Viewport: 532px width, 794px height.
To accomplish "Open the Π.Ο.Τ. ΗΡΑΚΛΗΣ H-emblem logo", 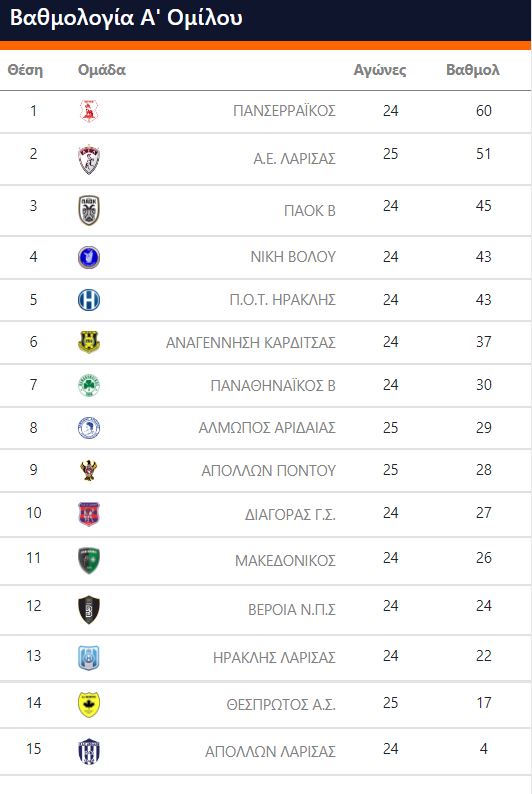I will point(89,300).
